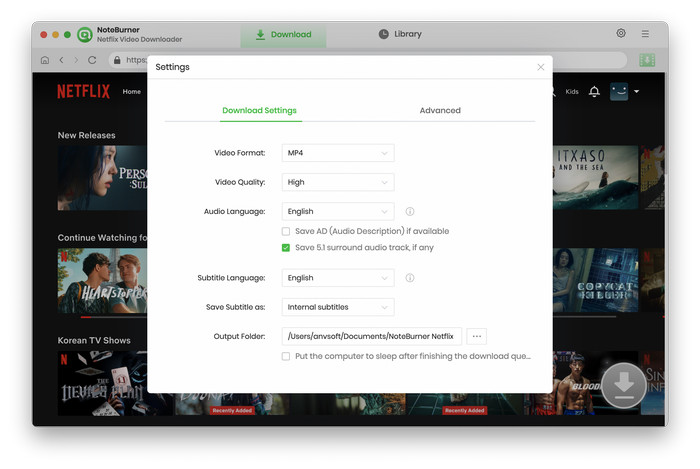Uncheck Save 5.1 surround audio track
The width and height of the screenshot is (700, 469).
pyautogui.click(x=286, y=248)
